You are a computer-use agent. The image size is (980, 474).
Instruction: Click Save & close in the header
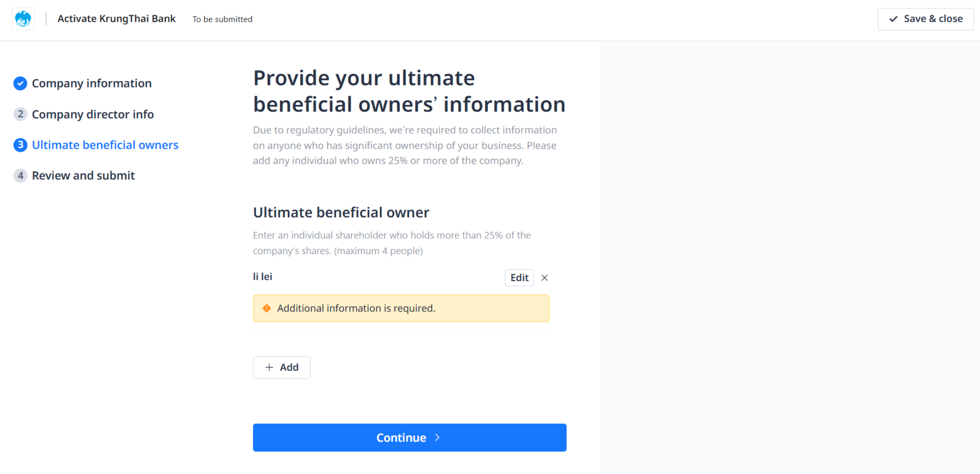[x=925, y=19]
